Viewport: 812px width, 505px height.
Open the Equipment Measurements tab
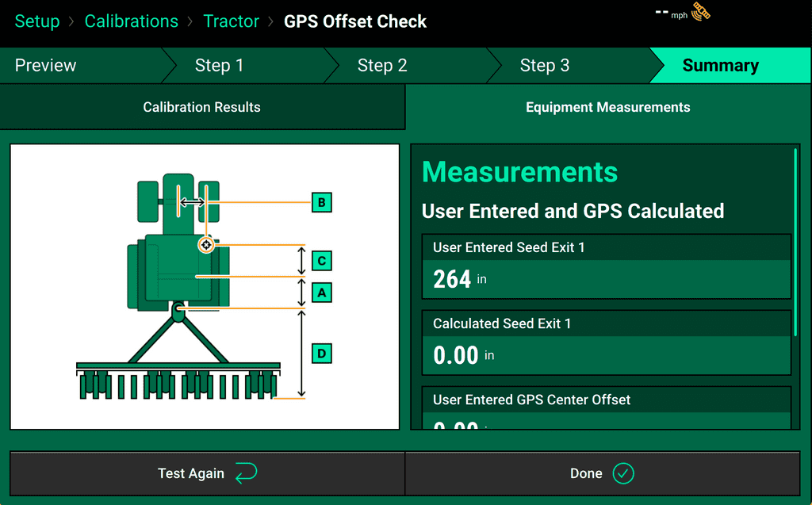(607, 107)
